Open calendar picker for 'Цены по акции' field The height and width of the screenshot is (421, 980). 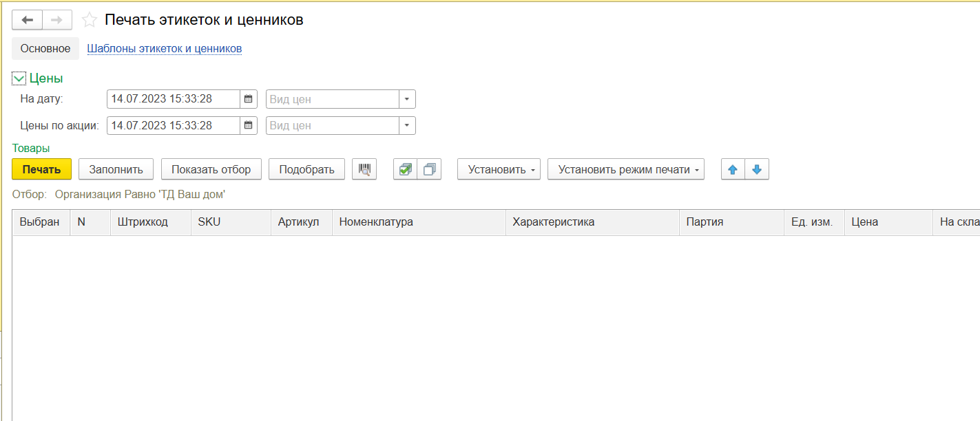[249, 125]
